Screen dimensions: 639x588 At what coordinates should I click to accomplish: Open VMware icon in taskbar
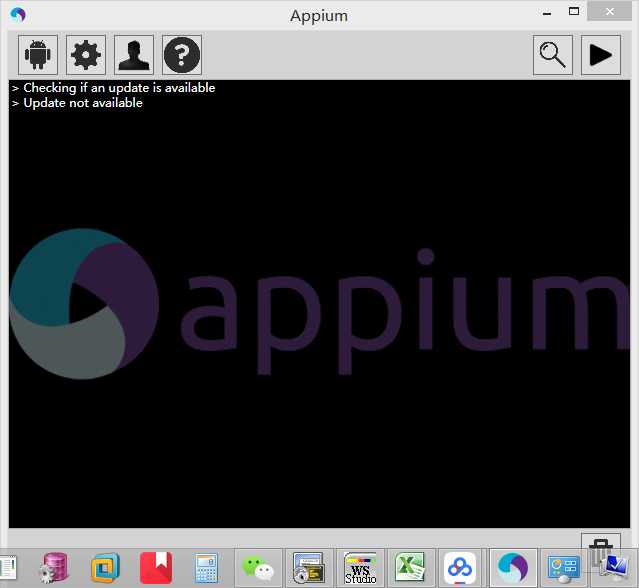click(x=106, y=568)
